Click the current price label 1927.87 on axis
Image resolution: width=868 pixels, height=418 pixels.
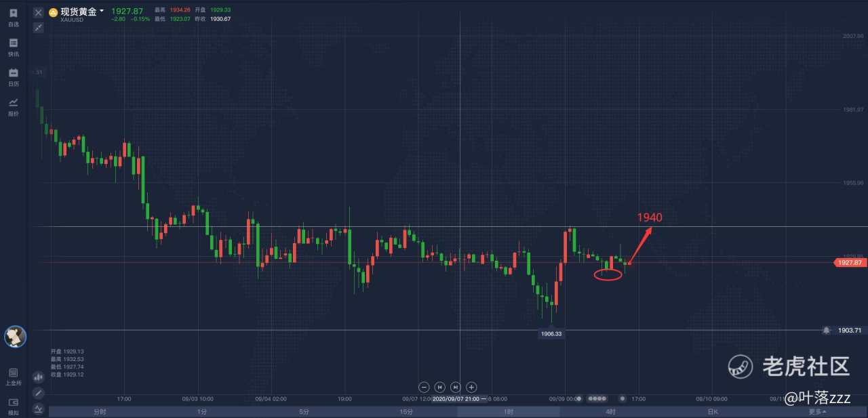[850, 263]
